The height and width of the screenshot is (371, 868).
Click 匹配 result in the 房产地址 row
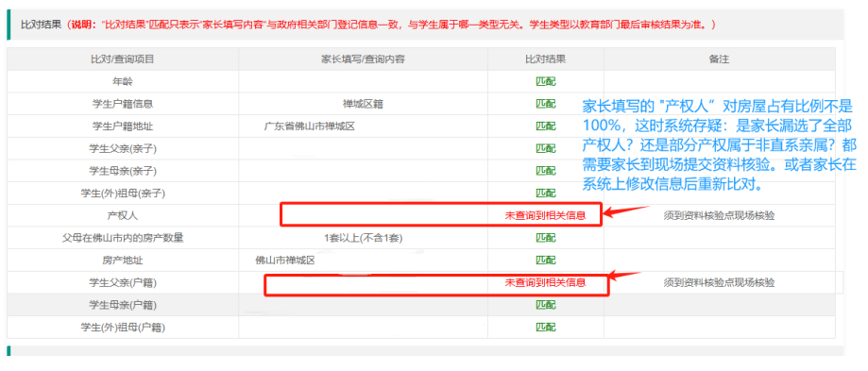[545, 261]
